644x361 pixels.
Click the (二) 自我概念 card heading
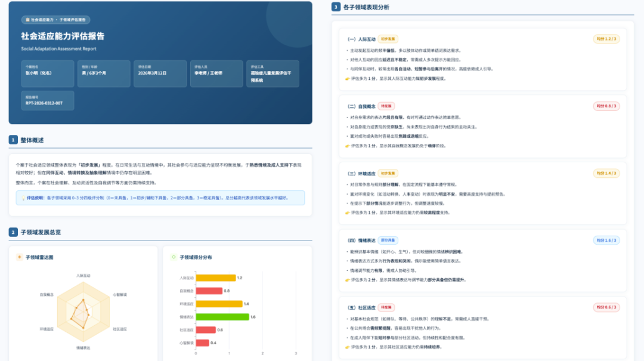361,106
